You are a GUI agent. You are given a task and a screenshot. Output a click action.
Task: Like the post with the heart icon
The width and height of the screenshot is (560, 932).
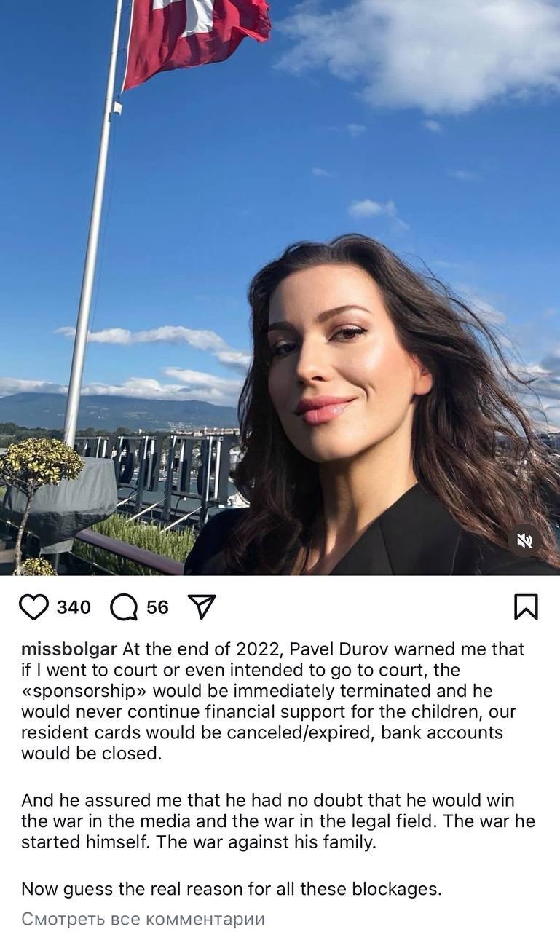(x=33, y=607)
